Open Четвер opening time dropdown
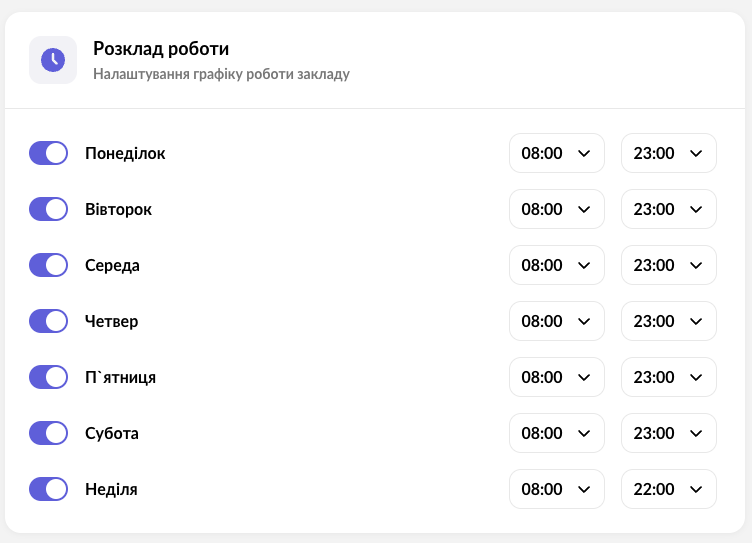The width and height of the screenshot is (752, 543). (x=556, y=322)
